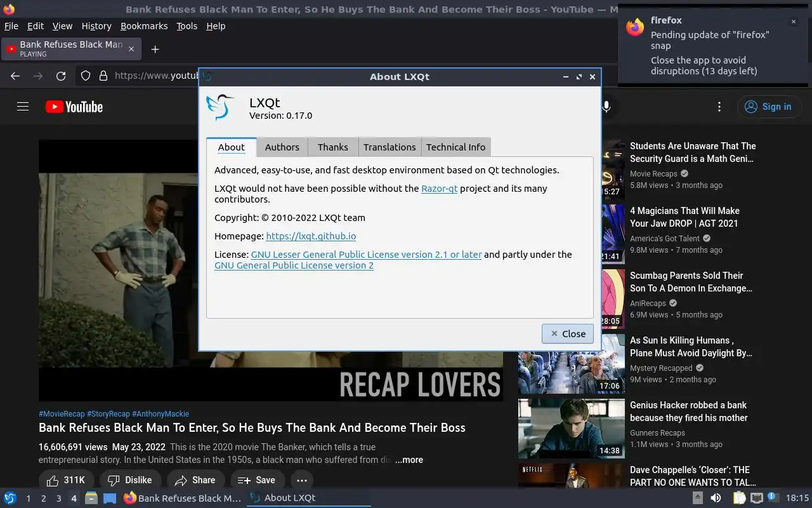
Task: Click the About LXQt taskbar entry
Action: pyautogui.click(x=309, y=498)
